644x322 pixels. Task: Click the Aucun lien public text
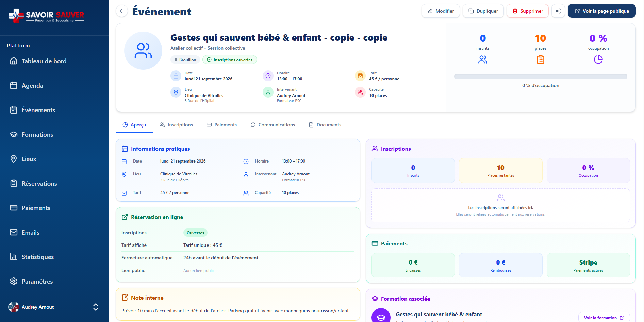pyautogui.click(x=199, y=271)
